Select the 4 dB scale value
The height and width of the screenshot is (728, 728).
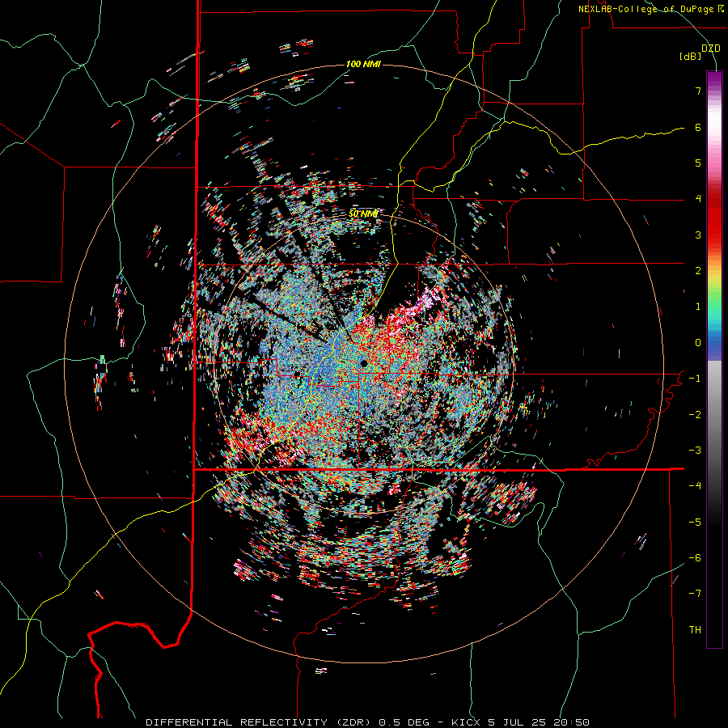pos(698,199)
